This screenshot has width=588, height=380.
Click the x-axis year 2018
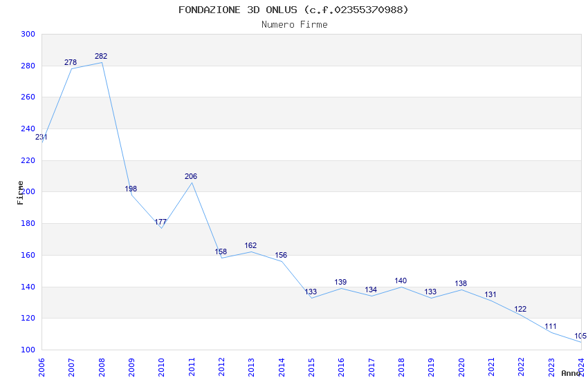401,368
